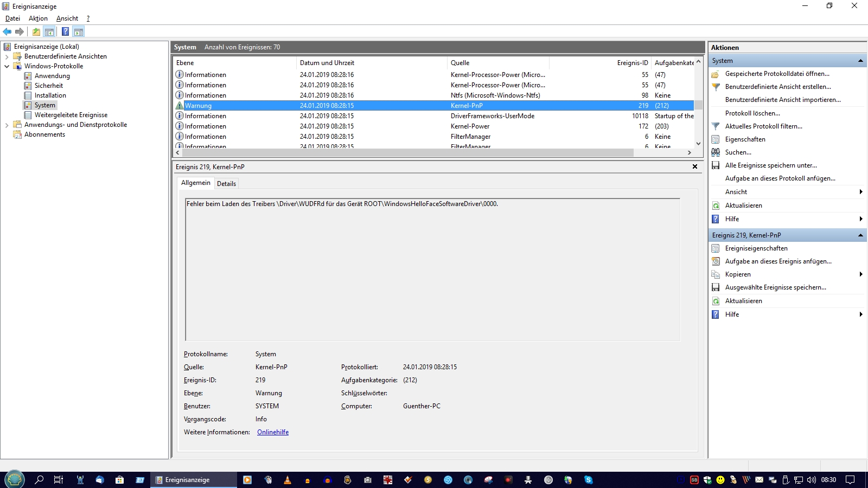
Task: Select the Kernel-Power event 172 row
Action: 433,126
